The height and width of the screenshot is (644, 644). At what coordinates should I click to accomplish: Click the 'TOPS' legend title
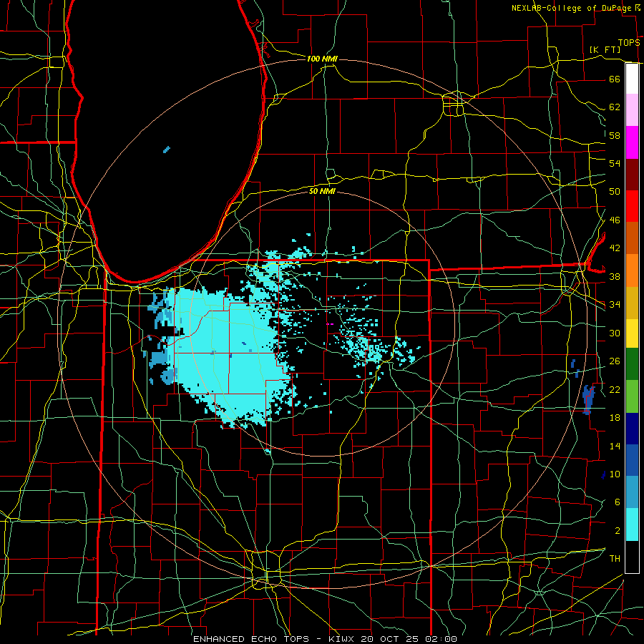629,43
